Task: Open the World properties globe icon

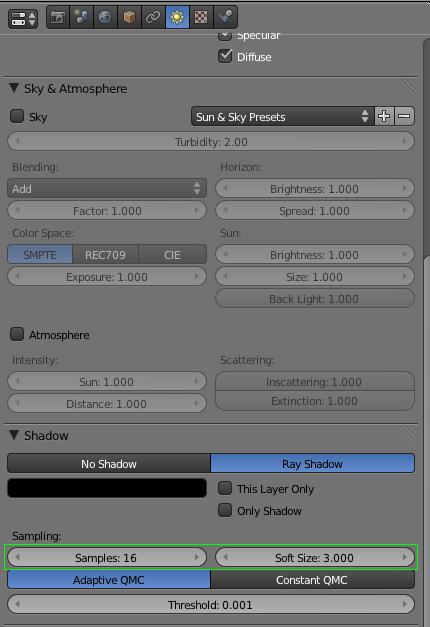Action: [x=105, y=17]
